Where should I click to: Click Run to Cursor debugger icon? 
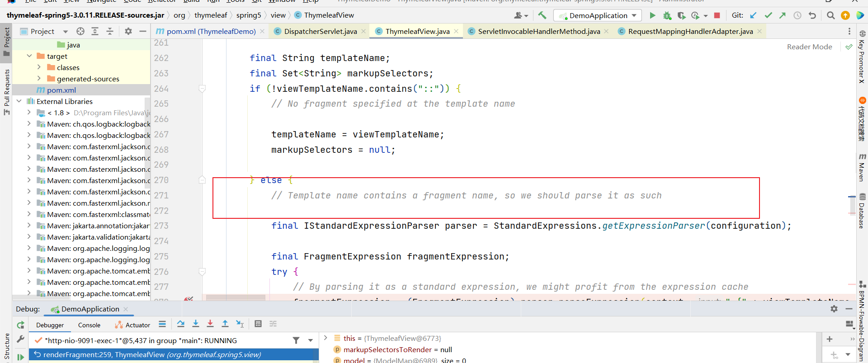pyautogui.click(x=240, y=324)
